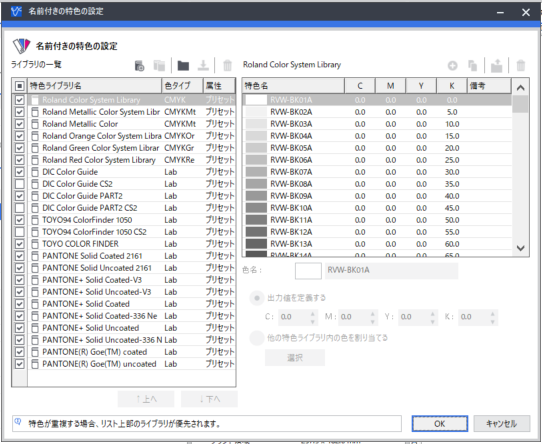Click the scroll down arrow in color list

521,248
